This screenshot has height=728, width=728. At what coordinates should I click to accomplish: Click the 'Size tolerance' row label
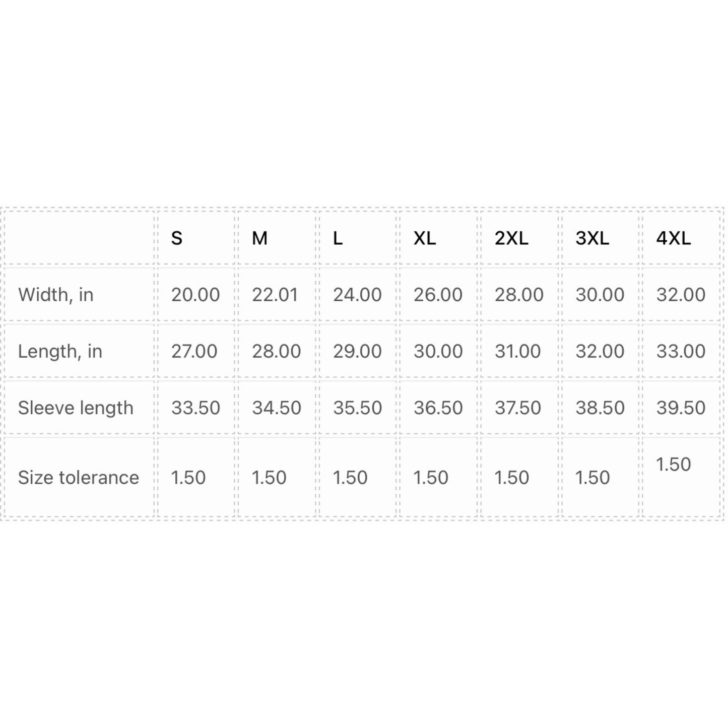(79, 477)
